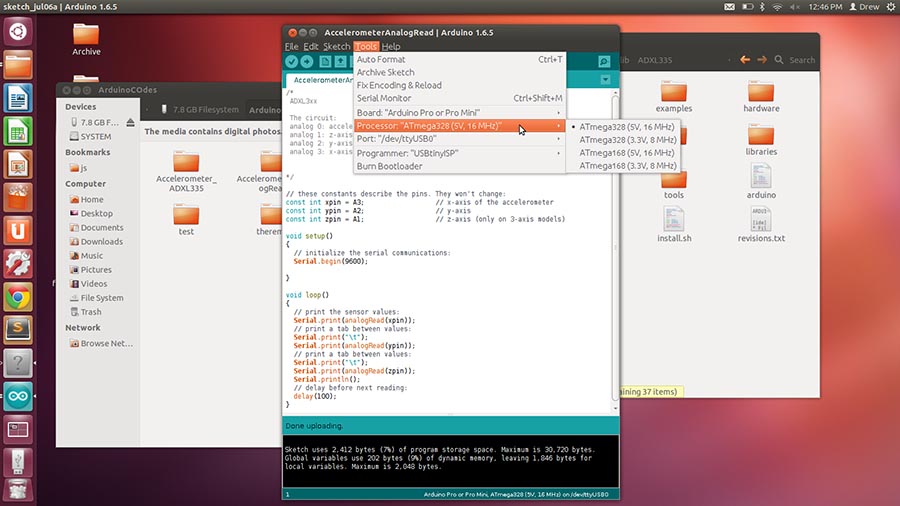Click the Verify checkmark button in Arduino toolbar
The width and height of the screenshot is (900, 506).
(x=292, y=61)
